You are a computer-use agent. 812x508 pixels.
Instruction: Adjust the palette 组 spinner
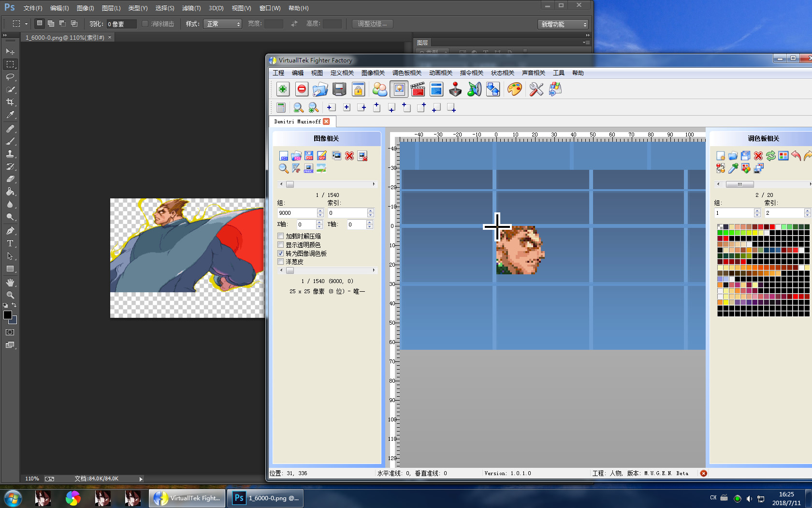757,213
